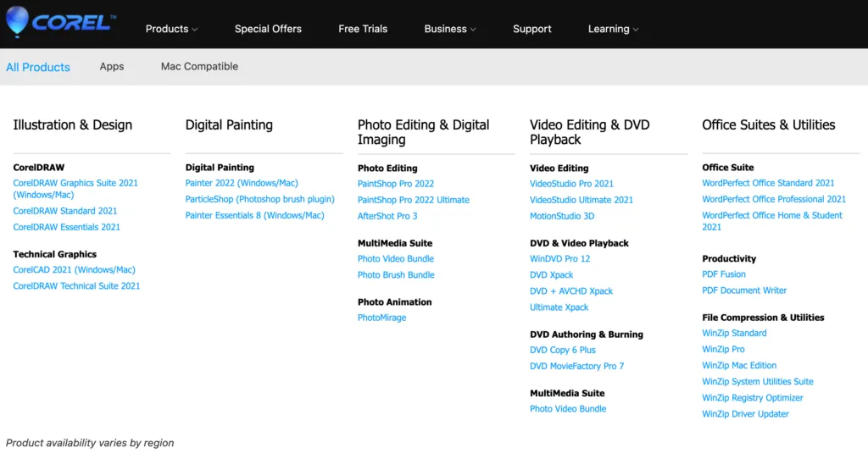Click the Digital Painting column heading
868x470 pixels.
[229, 125]
